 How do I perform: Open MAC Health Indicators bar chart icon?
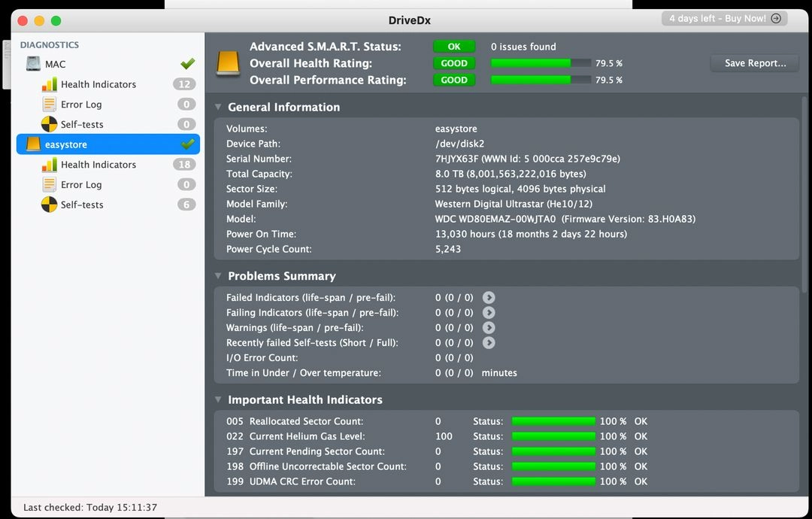(49, 84)
